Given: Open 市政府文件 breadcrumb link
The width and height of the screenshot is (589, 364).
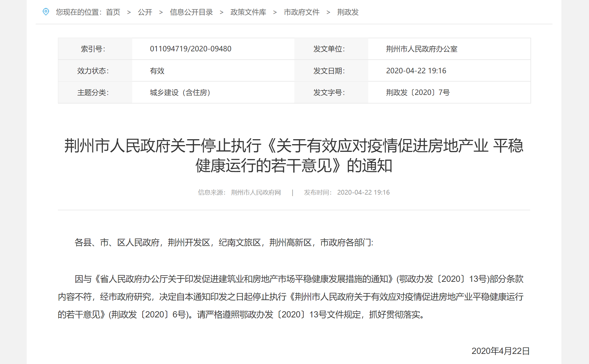Looking at the screenshot, I should (x=302, y=12).
